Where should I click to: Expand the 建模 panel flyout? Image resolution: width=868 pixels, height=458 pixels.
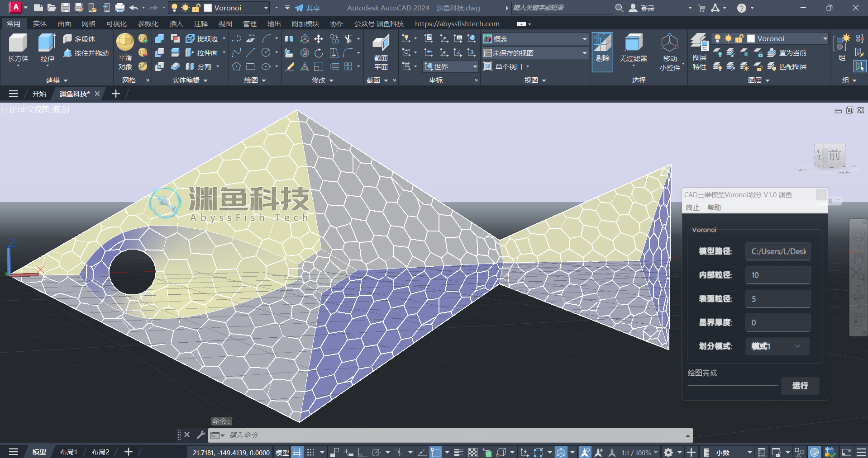[x=57, y=80]
